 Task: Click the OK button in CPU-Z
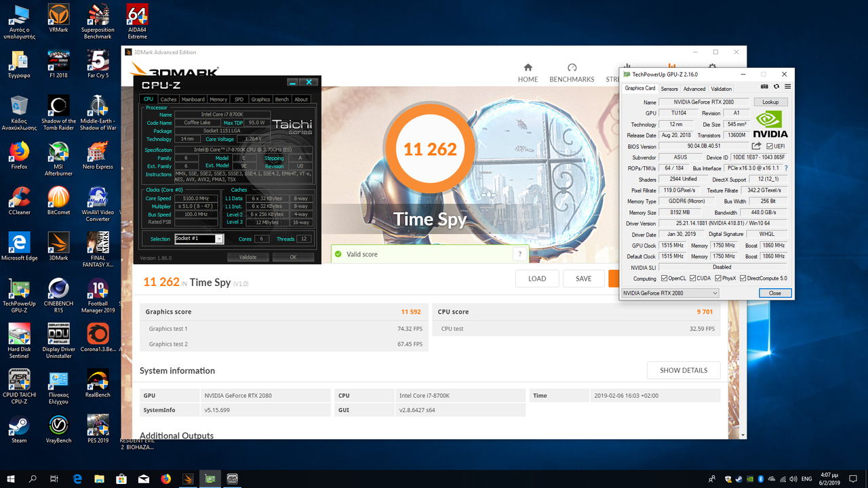coord(293,257)
